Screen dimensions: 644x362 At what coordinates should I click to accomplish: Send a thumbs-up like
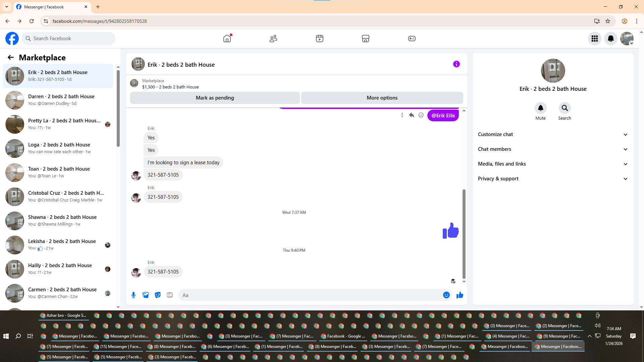point(460,295)
